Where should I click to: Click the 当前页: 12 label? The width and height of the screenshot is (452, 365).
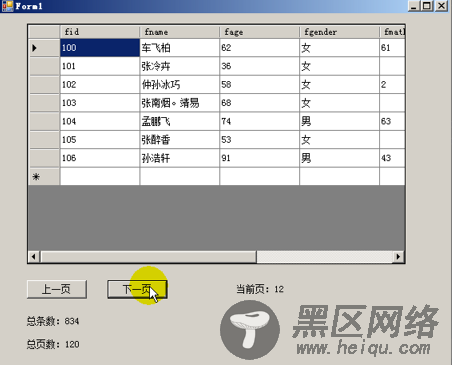[260, 289]
